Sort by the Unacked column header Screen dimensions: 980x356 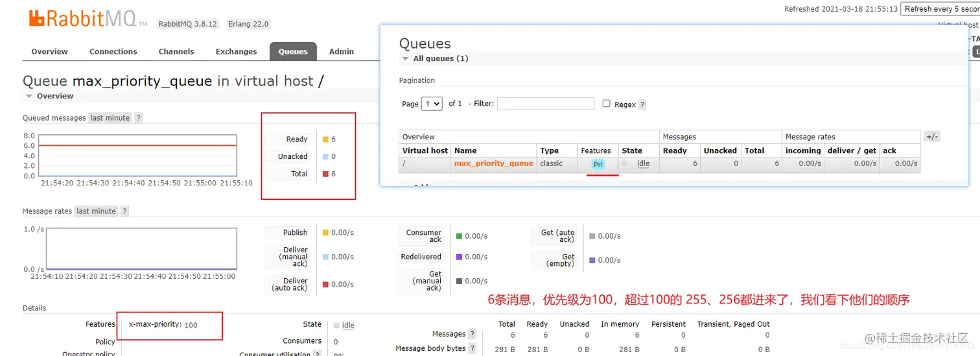(x=720, y=150)
